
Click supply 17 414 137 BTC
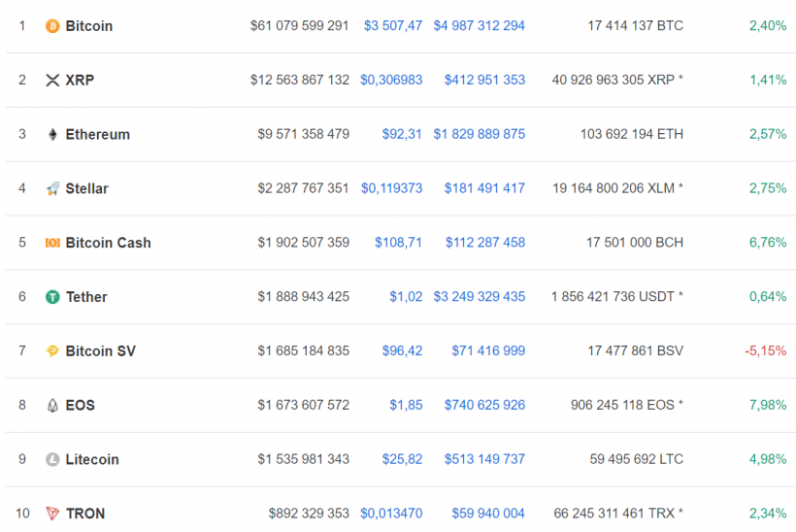pyautogui.click(x=636, y=26)
